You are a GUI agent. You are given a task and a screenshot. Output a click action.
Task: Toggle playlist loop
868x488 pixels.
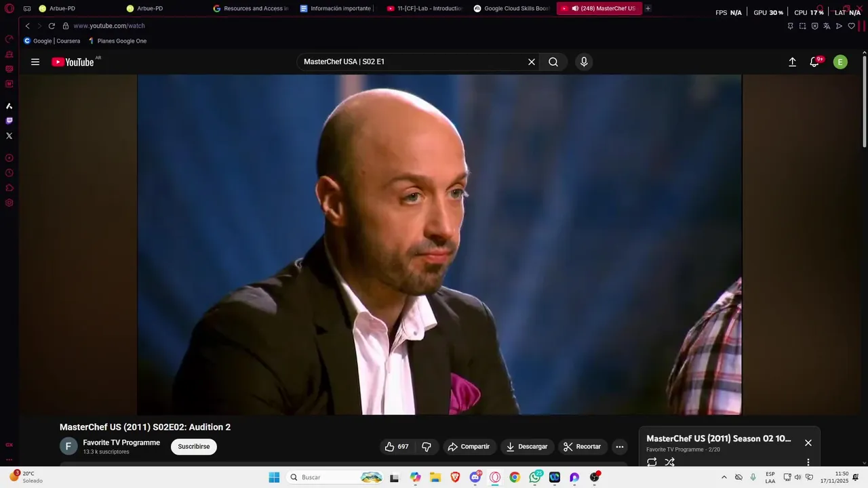pyautogui.click(x=652, y=462)
